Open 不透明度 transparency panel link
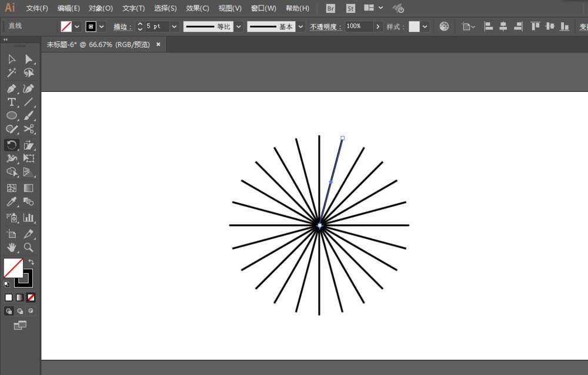The width and height of the screenshot is (588, 375). [325, 26]
